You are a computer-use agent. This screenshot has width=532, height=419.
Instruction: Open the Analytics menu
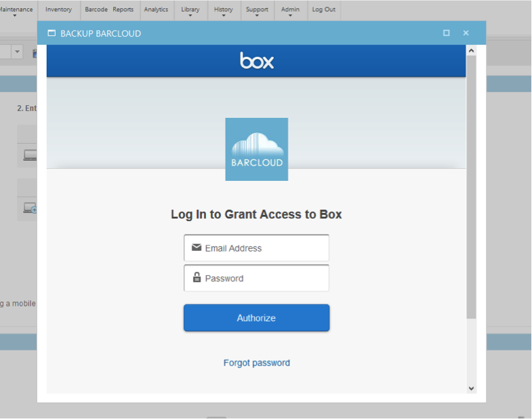click(156, 9)
